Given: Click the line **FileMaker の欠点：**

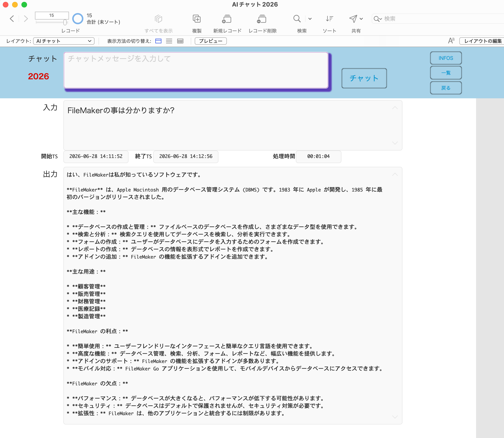Looking at the screenshot, I should click(98, 383).
